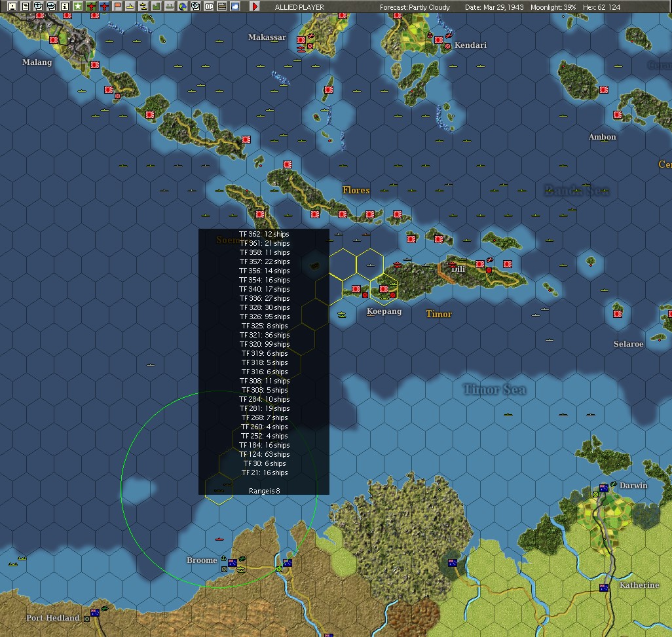
Task: Click the red end-turn arrow button
Action: point(255,6)
